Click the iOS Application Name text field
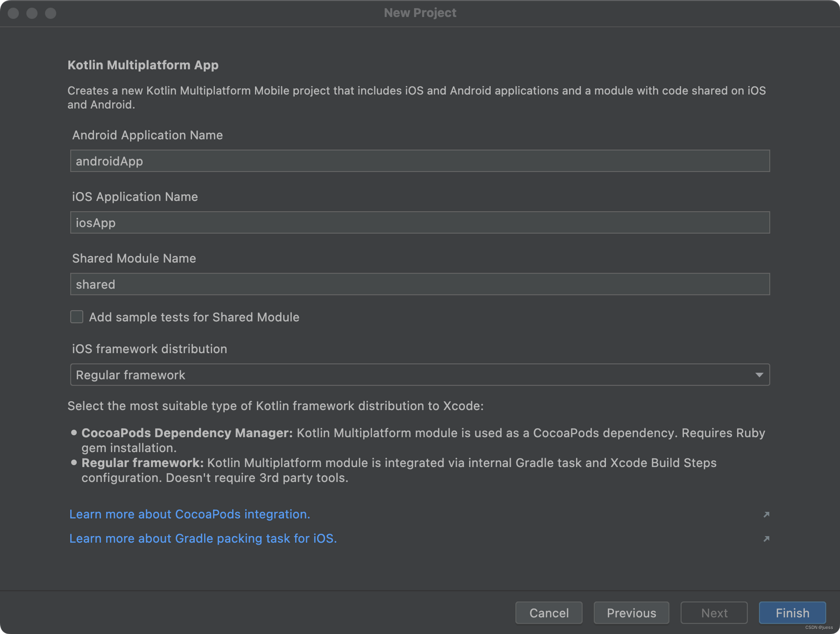 pos(420,223)
